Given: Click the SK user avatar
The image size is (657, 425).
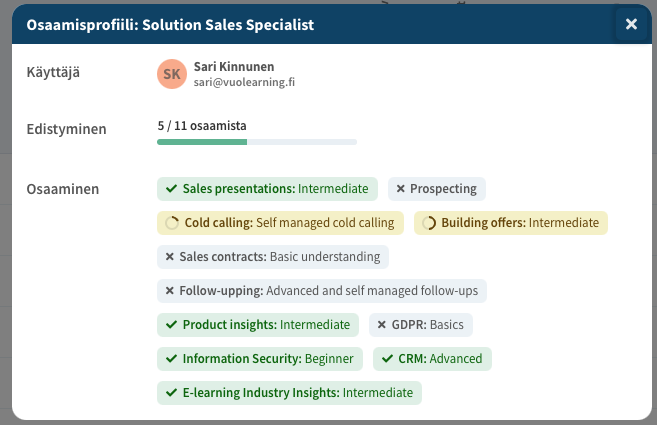Looking at the screenshot, I should [172, 74].
